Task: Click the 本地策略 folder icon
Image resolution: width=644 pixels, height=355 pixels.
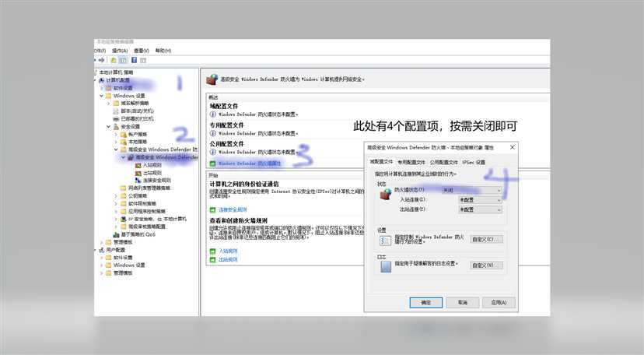Action: click(123, 142)
